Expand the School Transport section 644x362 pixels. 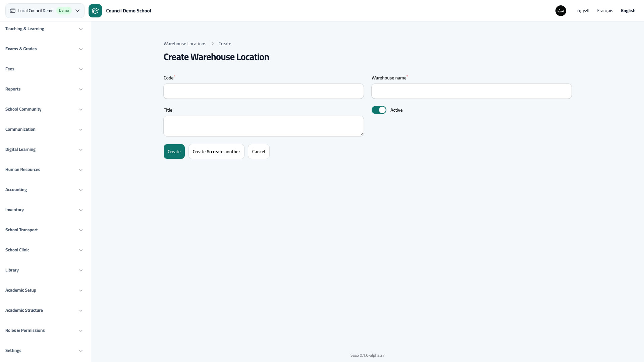44,230
